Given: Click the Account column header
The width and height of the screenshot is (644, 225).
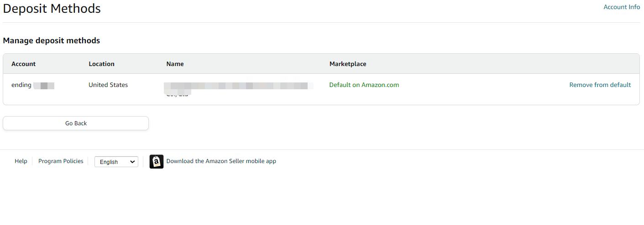Looking at the screenshot, I should pos(23,64).
